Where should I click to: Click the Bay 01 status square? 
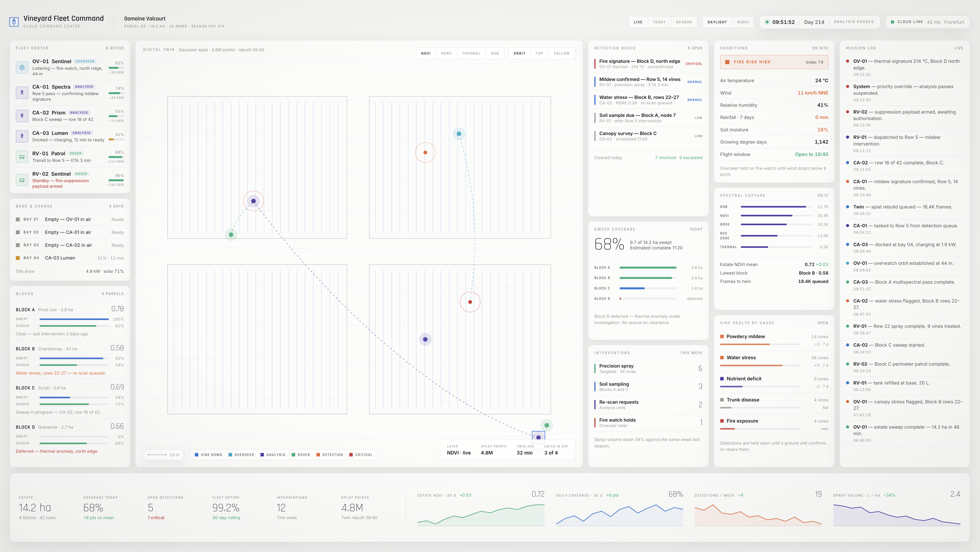click(18, 219)
